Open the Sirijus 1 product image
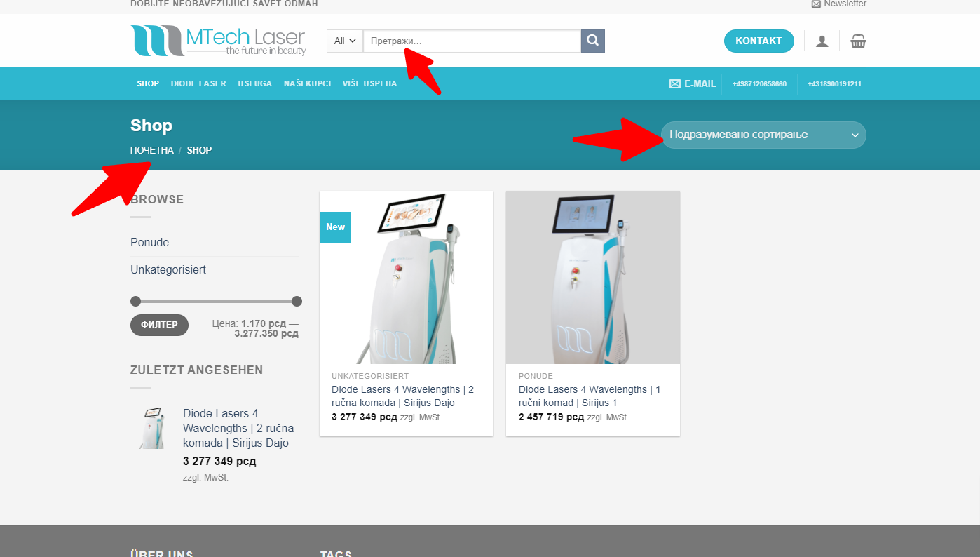The width and height of the screenshot is (980, 557). point(593,277)
